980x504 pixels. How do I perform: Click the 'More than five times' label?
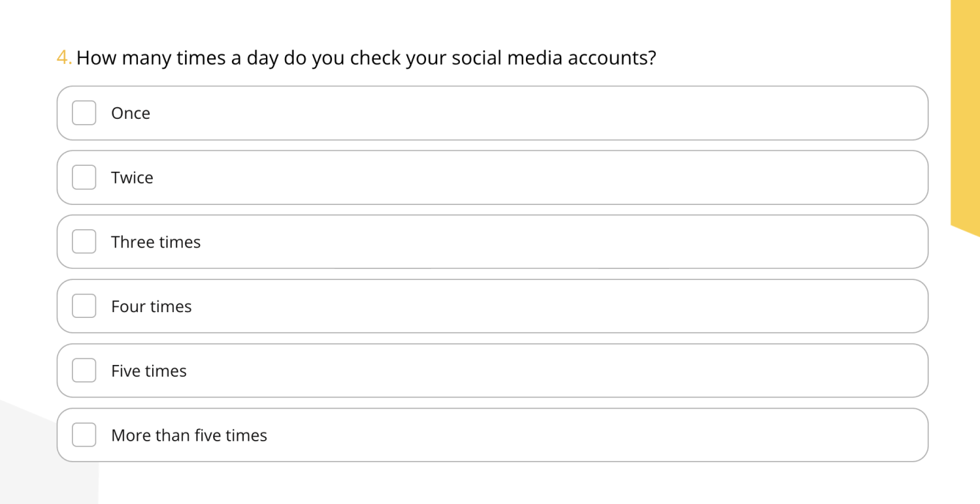189,435
